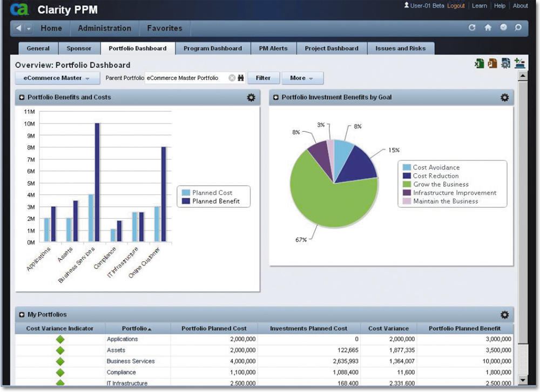Open the Issues and Risks tab
This screenshot has width=540, height=392.
[x=400, y=48]
